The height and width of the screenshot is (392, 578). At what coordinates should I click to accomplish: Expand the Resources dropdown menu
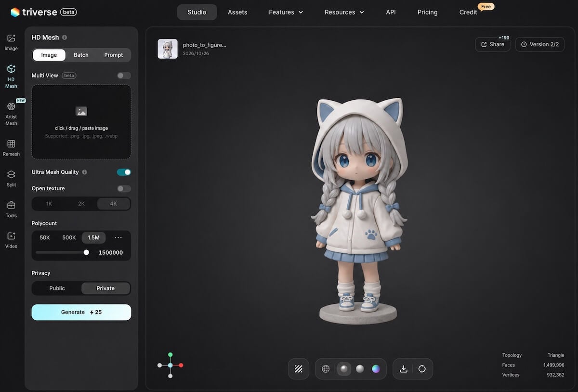coord(344,12)
